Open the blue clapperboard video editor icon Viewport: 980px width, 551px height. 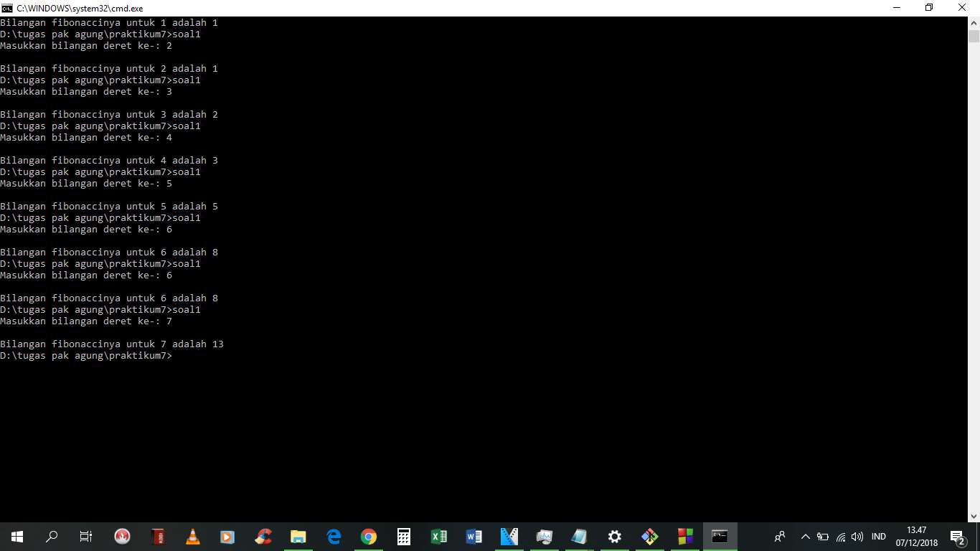tap(509, 537)
